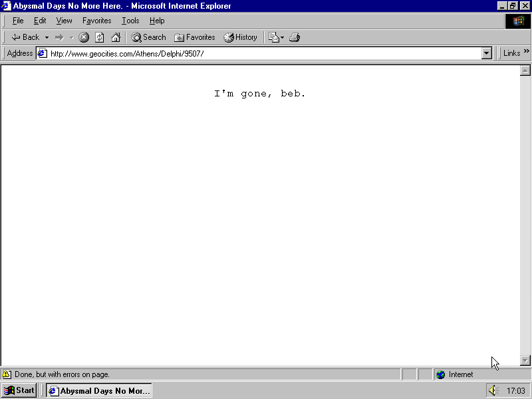Open the Tools menu
532x399 pixels.
(x=130, y=21)
